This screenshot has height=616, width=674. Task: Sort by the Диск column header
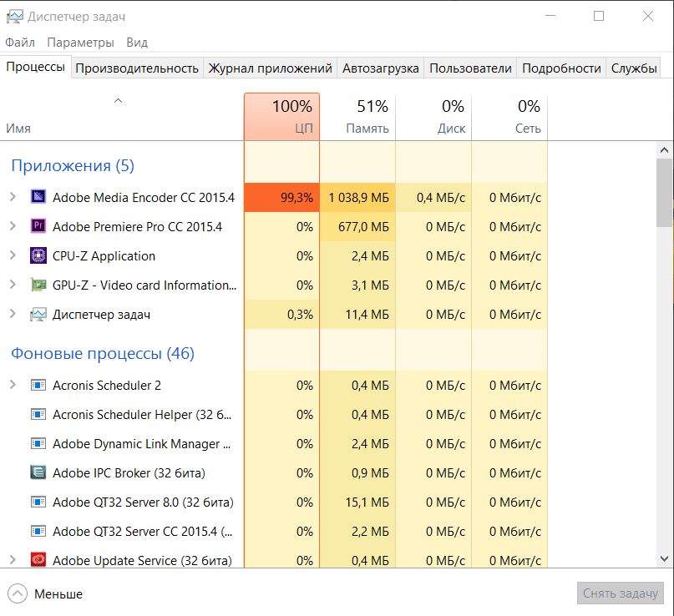[433, 116]
